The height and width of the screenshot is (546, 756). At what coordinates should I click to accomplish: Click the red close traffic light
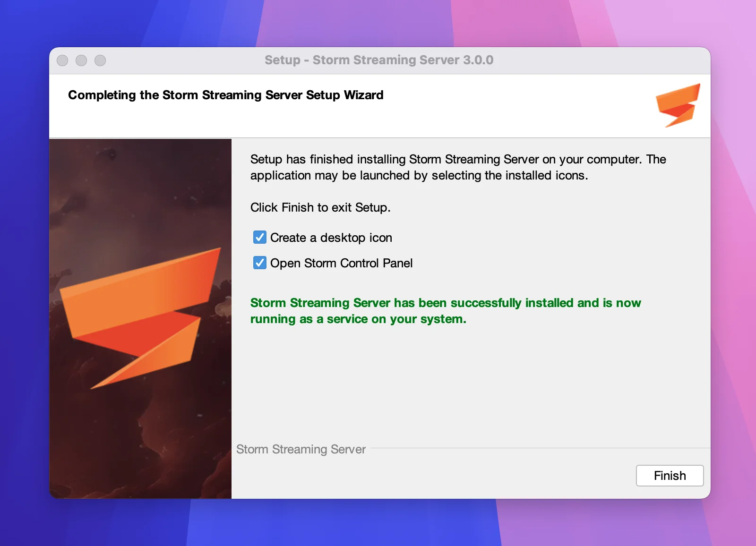(x=62, y=60)
